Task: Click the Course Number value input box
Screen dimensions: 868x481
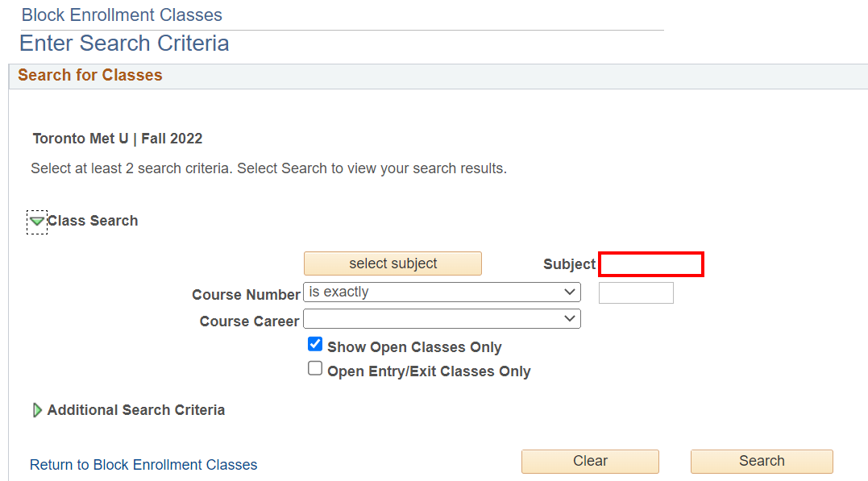Action: [636, 292]
